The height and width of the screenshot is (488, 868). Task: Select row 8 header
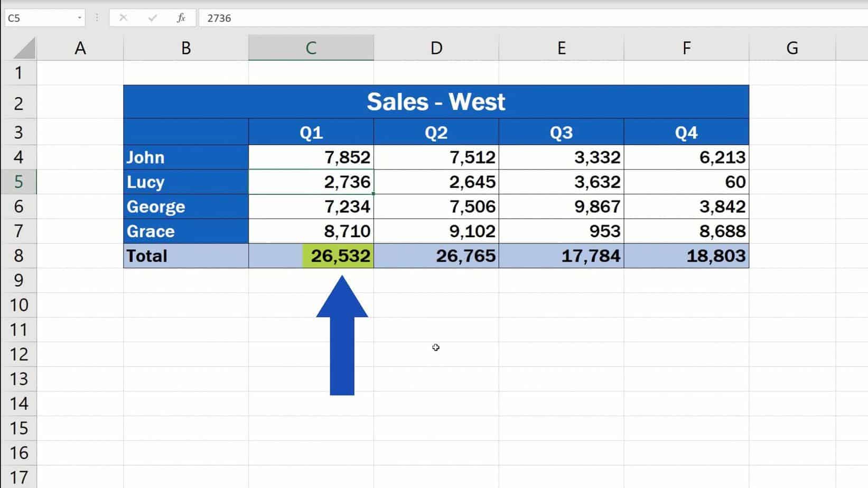[20, 256]
